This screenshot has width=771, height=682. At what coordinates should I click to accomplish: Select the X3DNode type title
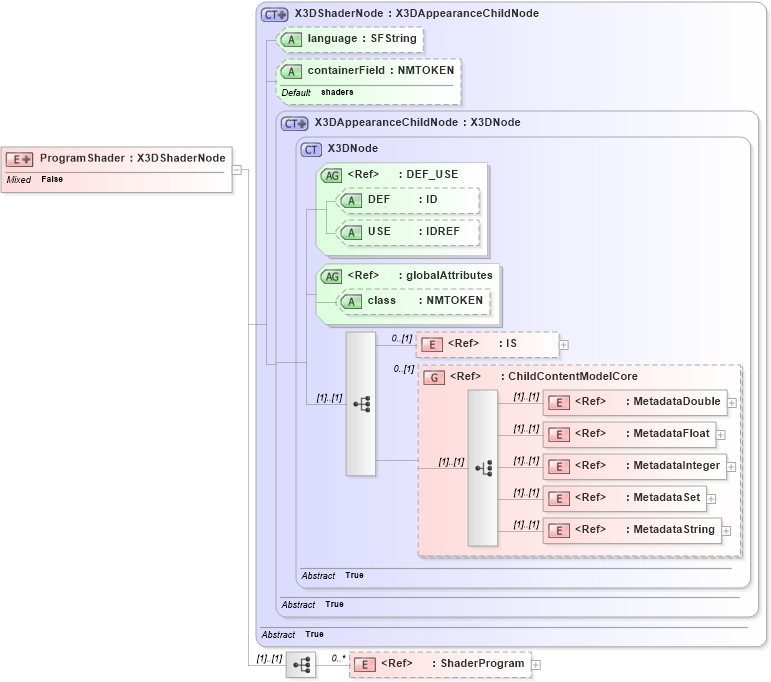tap(353, 148)
